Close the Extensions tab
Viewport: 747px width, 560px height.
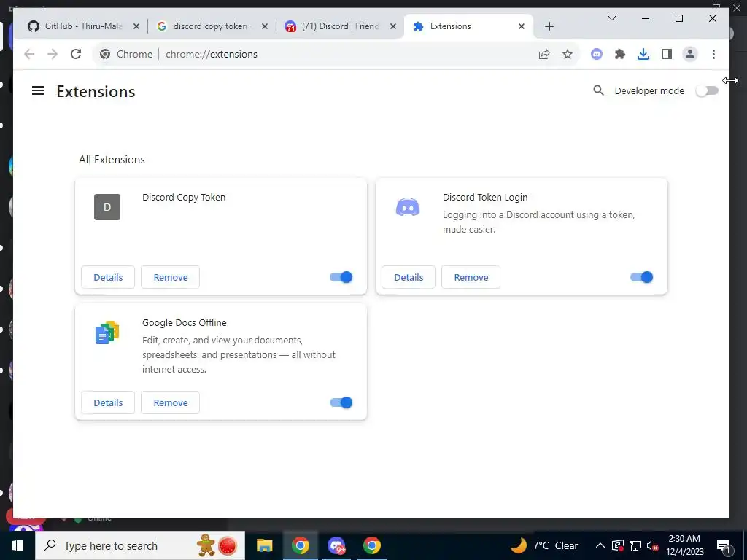[x=522, y=26]
